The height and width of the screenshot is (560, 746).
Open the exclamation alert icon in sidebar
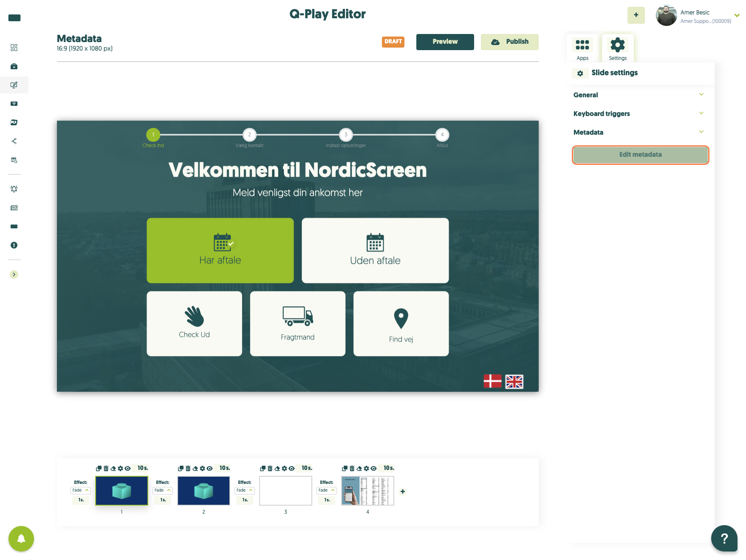14,245
